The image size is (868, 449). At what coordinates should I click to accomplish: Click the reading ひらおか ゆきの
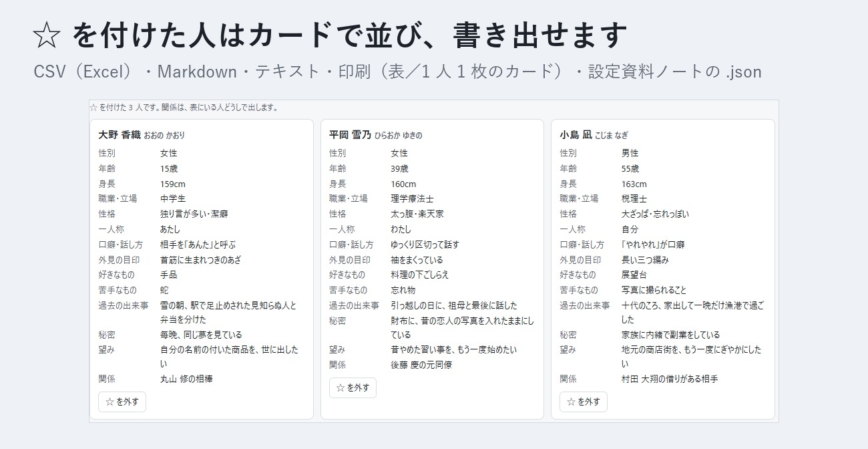click(x=398, y=135)
